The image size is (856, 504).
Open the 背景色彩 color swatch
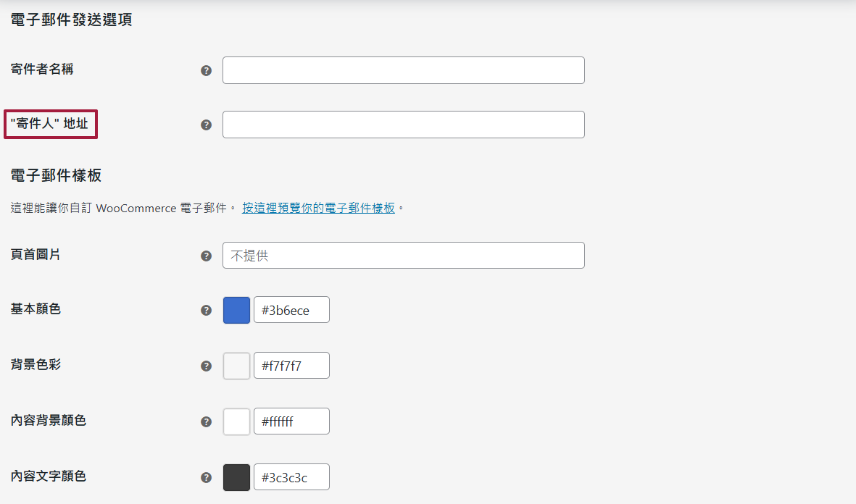236,365
